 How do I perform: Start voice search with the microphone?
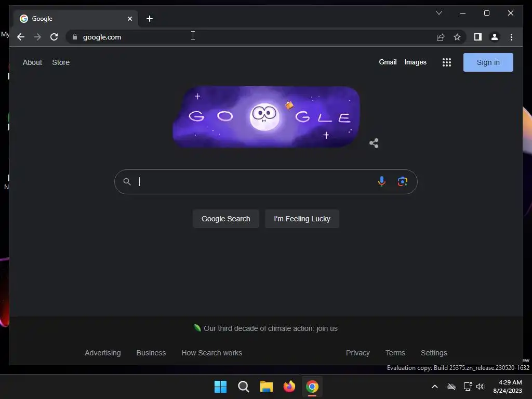pyautogui.click(x=382, y=181)
